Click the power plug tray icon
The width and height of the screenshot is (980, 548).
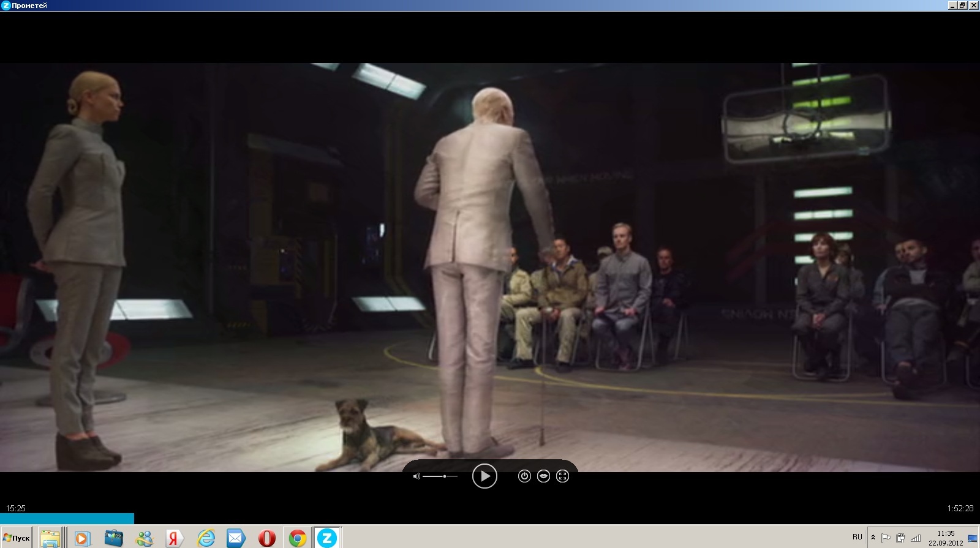(x=900, y=538)
